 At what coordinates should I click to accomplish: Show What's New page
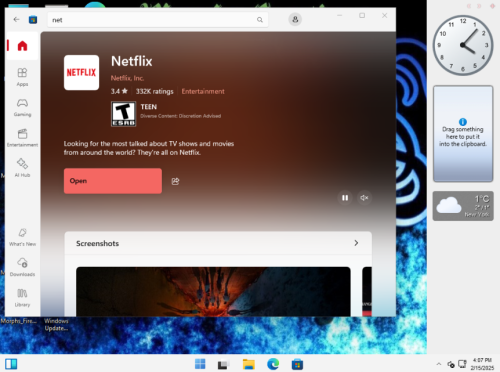click(22, 237)
